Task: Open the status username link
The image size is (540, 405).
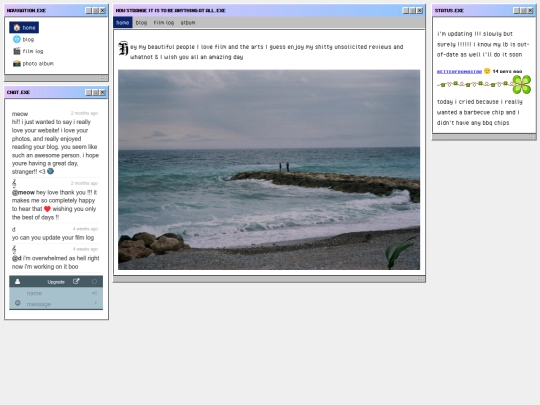Action: coord(459,72)
